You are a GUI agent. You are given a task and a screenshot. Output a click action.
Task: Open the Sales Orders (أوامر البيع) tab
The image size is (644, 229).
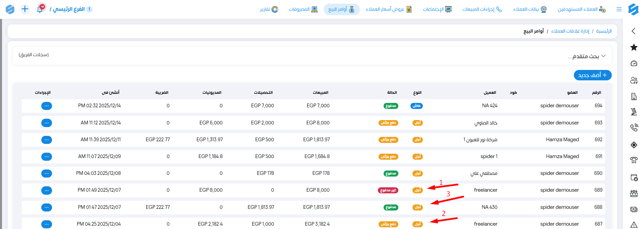(x=341, y=9)
